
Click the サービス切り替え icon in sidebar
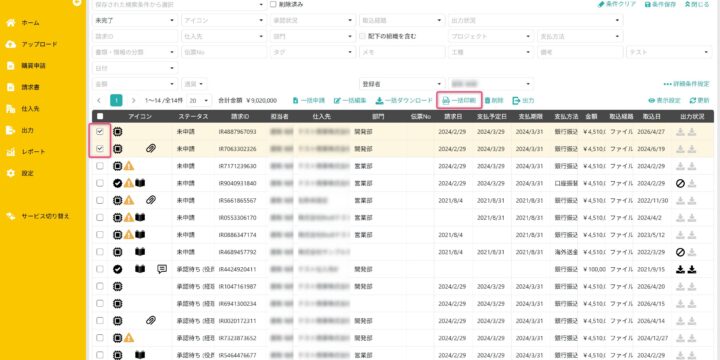click(x=11, y=216)
